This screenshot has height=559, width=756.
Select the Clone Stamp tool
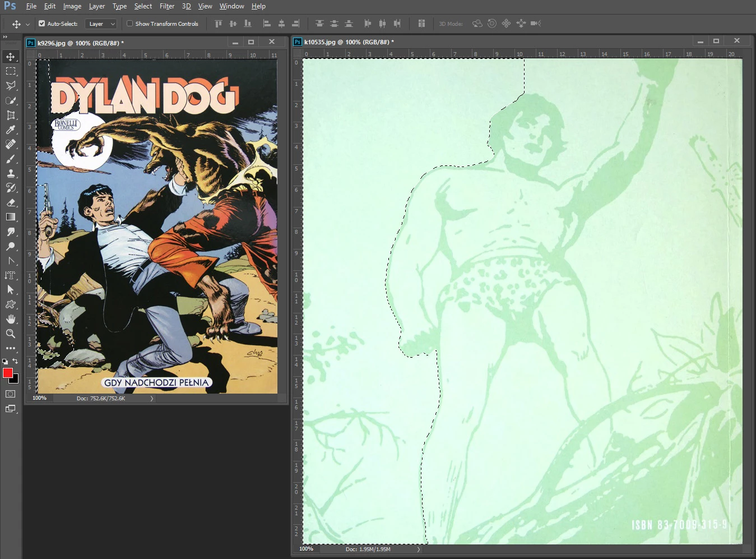[x=11, y=173]
